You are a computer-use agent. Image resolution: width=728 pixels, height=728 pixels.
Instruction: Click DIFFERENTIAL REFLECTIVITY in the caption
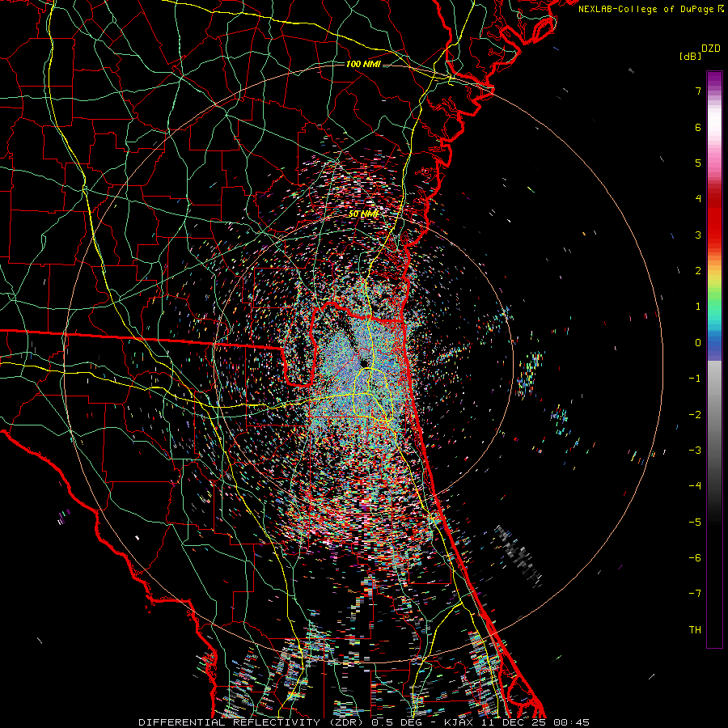pos(229,722)
